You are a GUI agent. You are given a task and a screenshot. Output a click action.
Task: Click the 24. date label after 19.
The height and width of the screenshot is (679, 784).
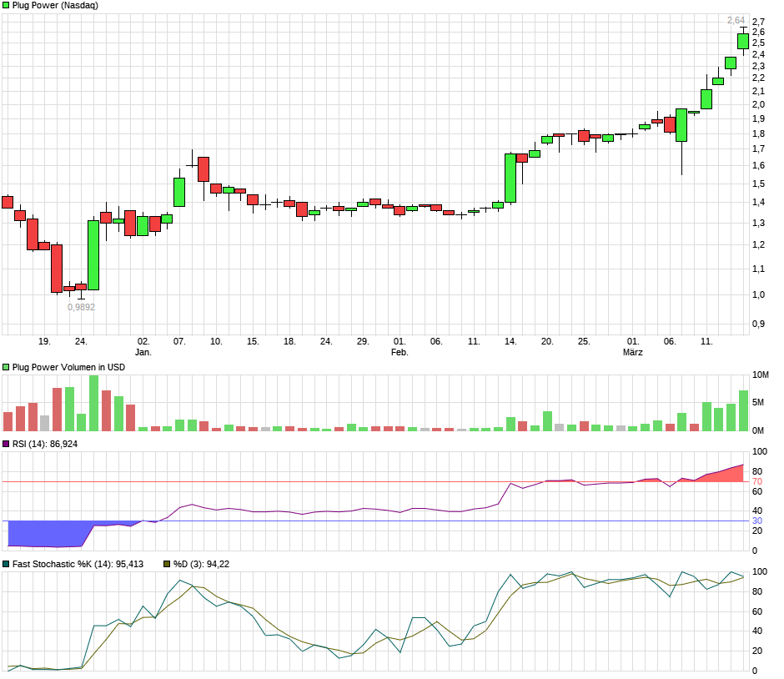[x=81, y=341]
